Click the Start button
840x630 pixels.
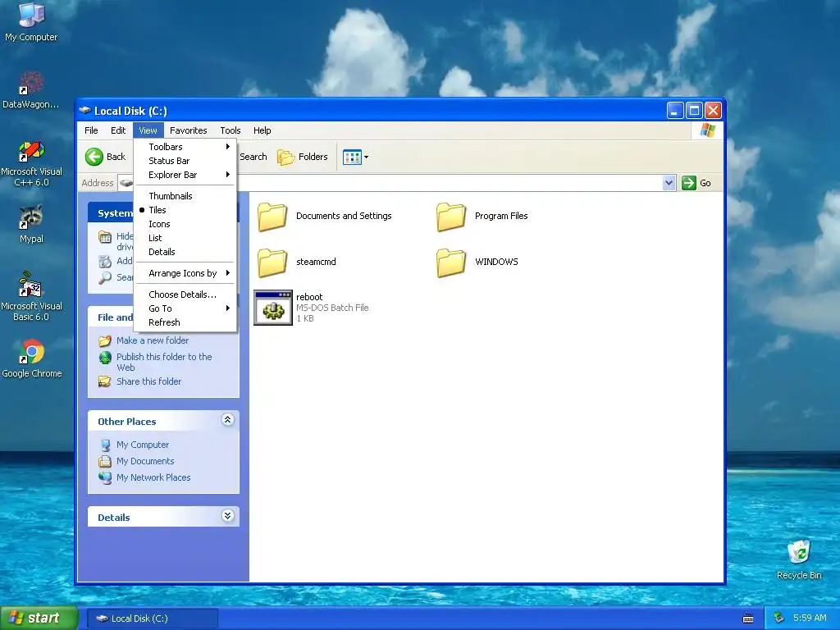tap(39, 619)
